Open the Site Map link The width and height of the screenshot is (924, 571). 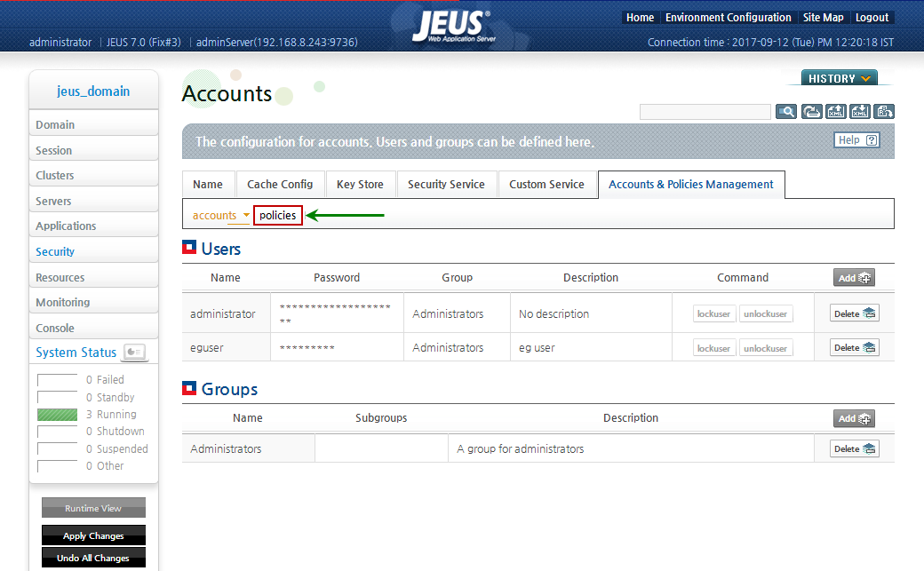824,18
